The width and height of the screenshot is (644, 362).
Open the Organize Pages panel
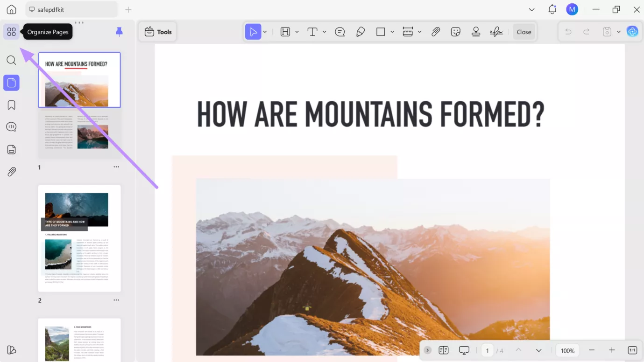(11, 31)
